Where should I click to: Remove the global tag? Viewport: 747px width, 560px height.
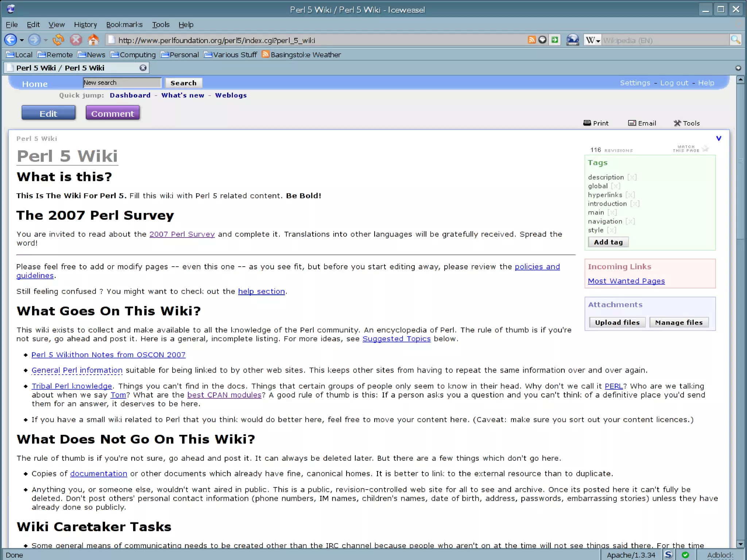pyautogui.click(x=616, y=186)
